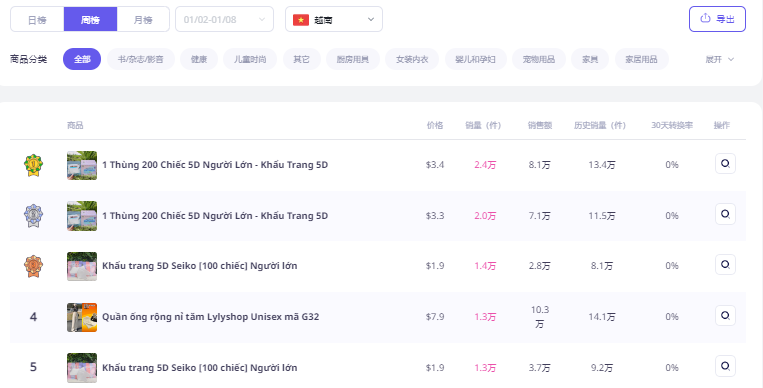The image size is (763, 388).
Task: Select the 周榜 weekly ranking
Action: (x=91, y=19)
